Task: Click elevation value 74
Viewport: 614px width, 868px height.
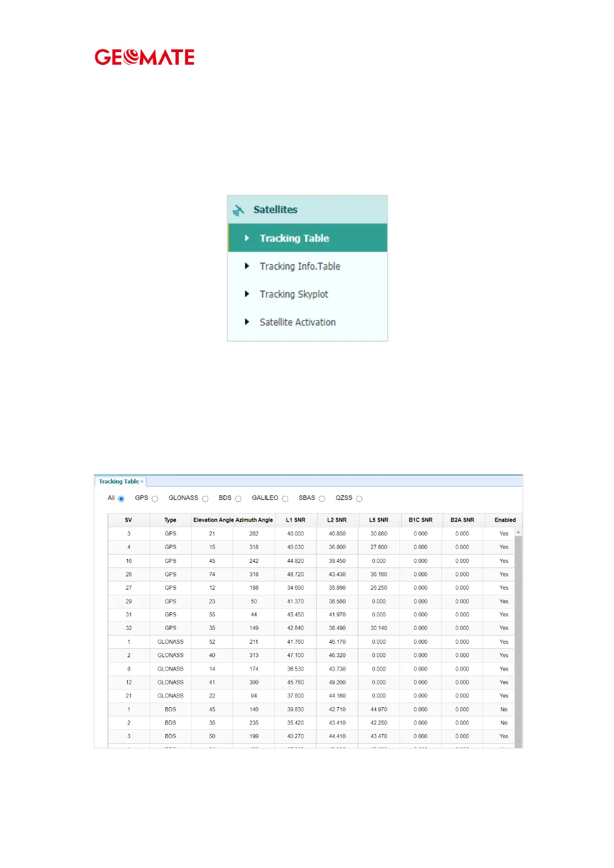Action: point(212,574)
